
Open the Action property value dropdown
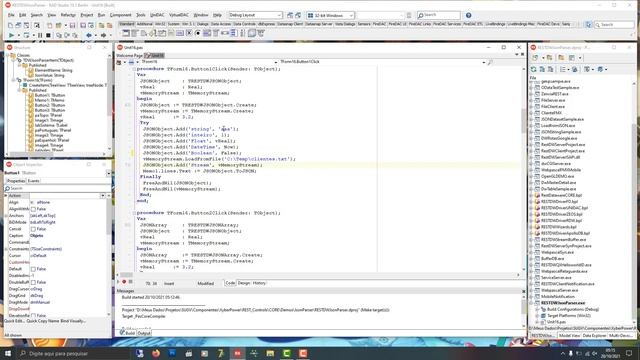coord(103,196)
